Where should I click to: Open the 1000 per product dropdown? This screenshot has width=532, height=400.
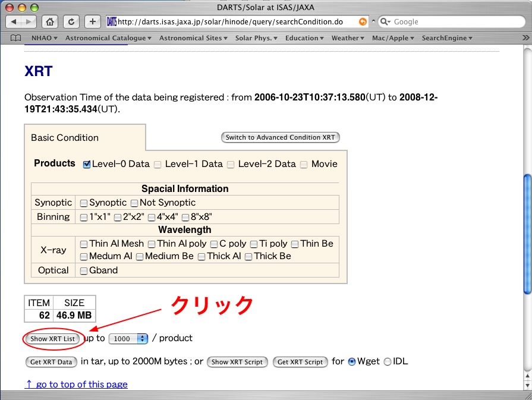click(128, 338)
